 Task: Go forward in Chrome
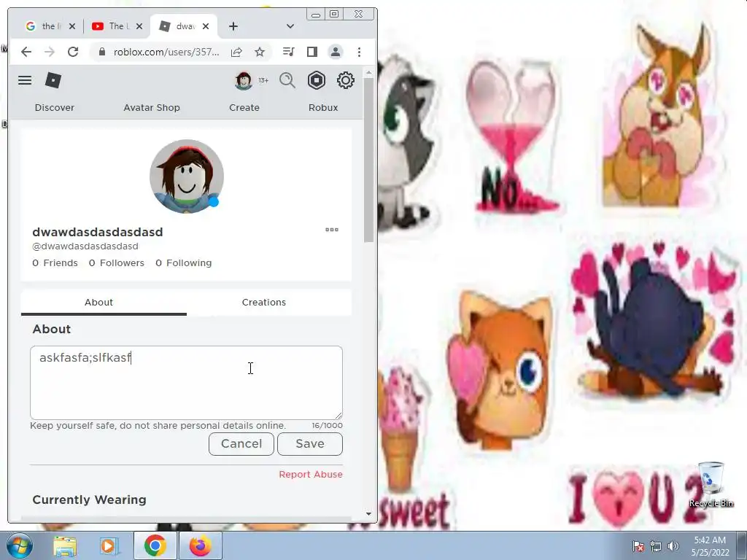(x=50, y=52)
